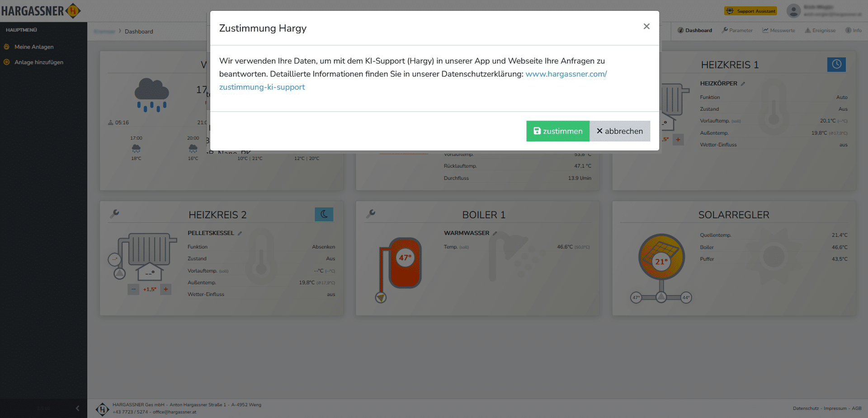
Task: Click the pencil icon next to HEIZKÖRPER
Action: point(743,84)
